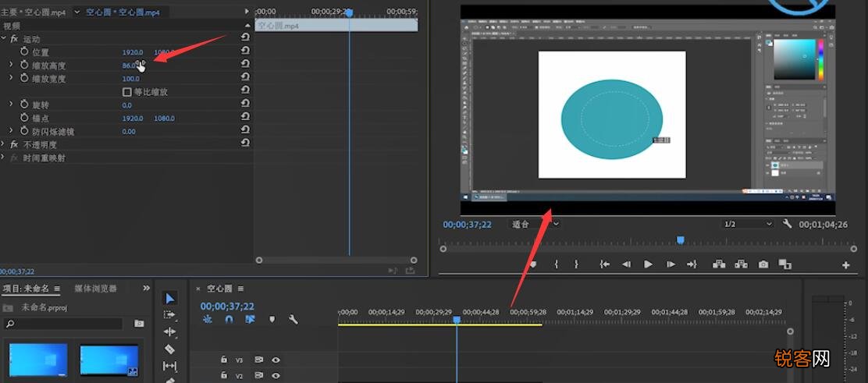The width and height of the screenshot is (868, 383).
Task: Enable the 等比缩放 checkbox
Action: (x=126, y=92)
